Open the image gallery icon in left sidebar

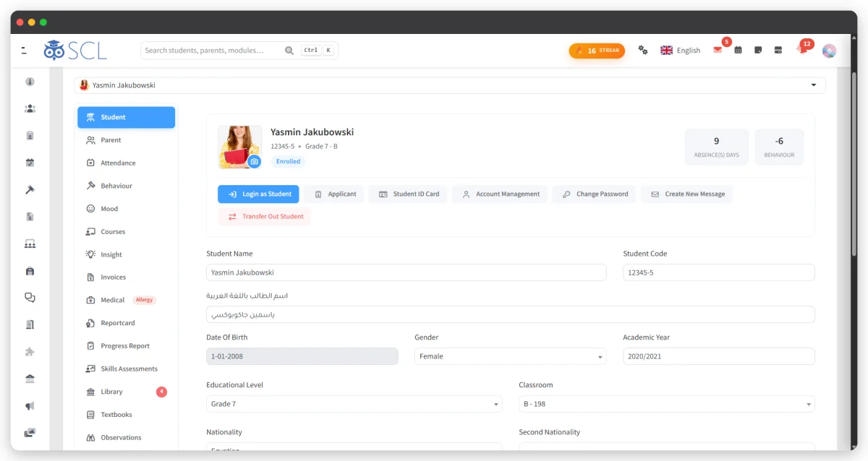pos(30,433)
